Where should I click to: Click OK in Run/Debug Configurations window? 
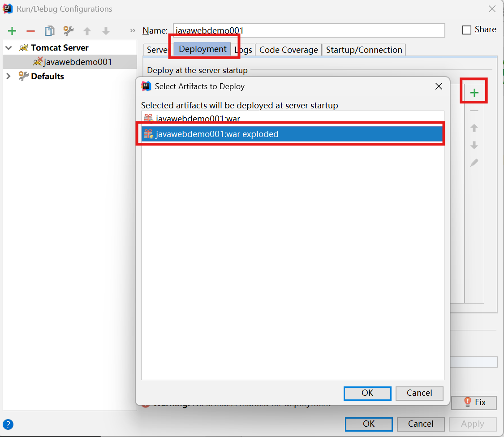pos(369,424)
